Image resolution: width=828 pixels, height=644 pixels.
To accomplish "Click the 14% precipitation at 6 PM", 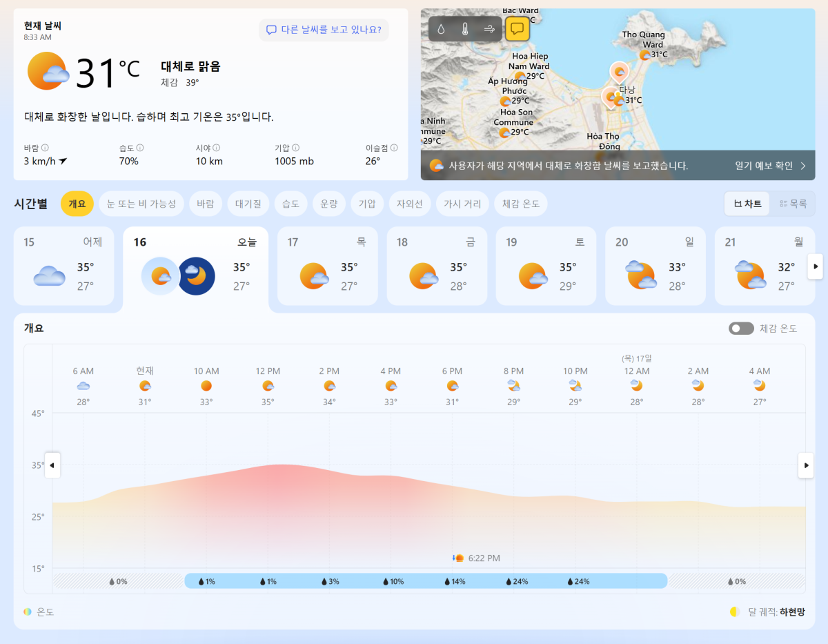I will pyautogui.click(x=455, y=581).
